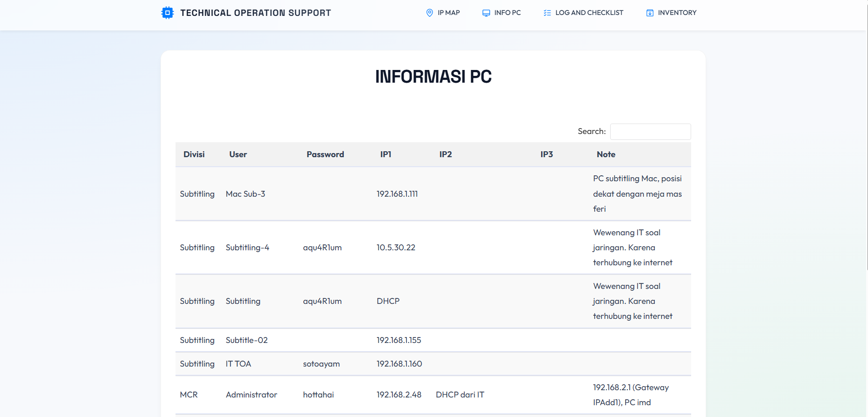Open the INVENTORY menu link

click(677, 13)
